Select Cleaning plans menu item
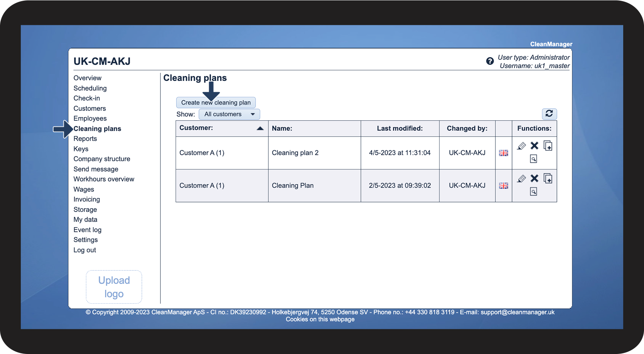The width and height of the screenshot is (644, 354). (97, 129)
